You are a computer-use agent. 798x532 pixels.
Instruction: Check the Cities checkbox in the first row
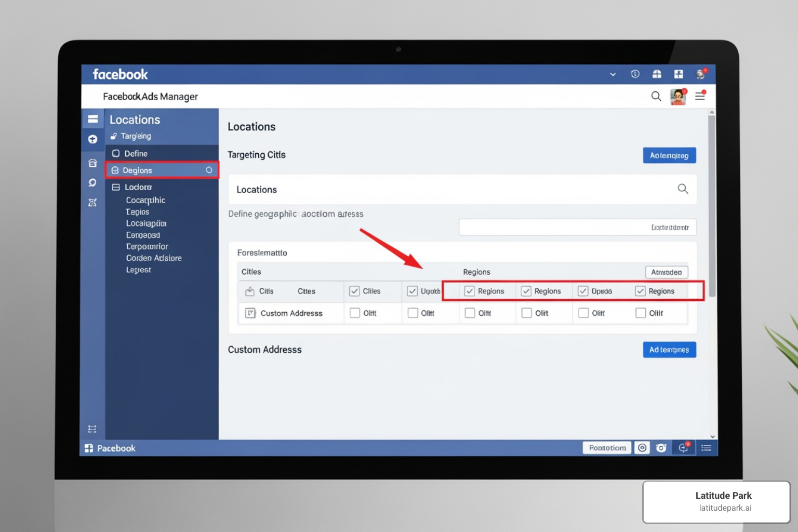click(355, 291)
